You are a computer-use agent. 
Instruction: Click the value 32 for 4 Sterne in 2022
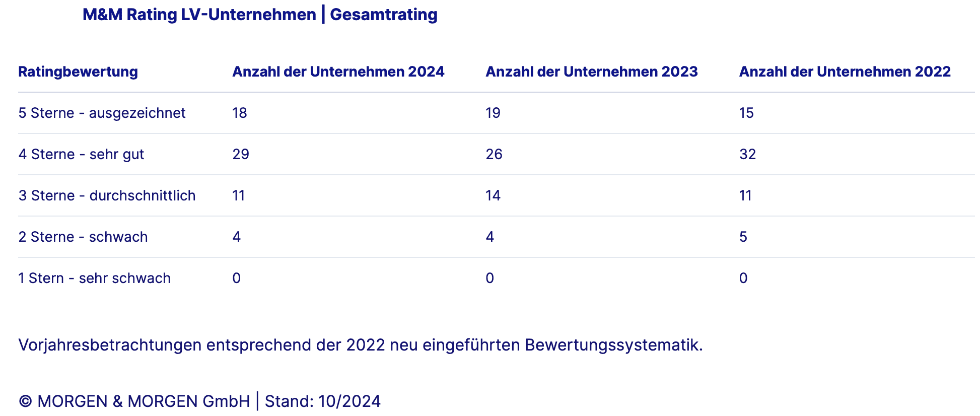pyautogui.click(x=747, y=154)
